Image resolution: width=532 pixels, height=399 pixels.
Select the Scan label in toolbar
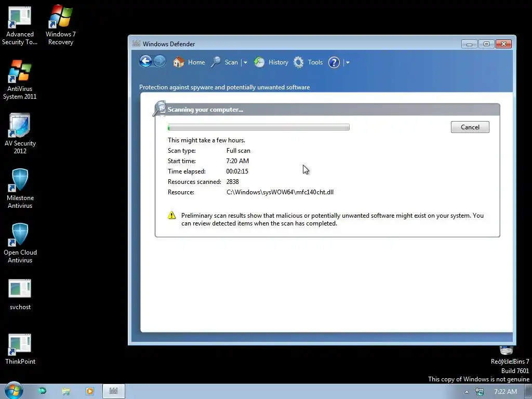(231, 62)
